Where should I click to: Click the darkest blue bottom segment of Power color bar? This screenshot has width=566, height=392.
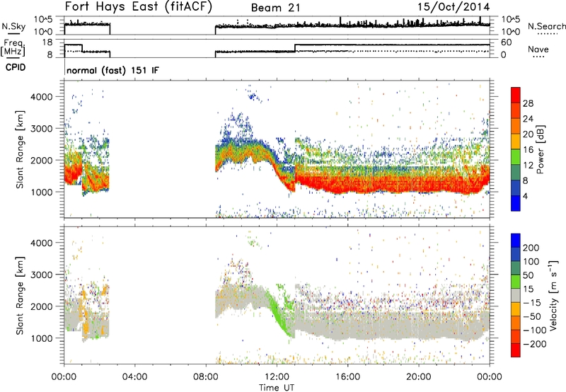coord(516,203)
